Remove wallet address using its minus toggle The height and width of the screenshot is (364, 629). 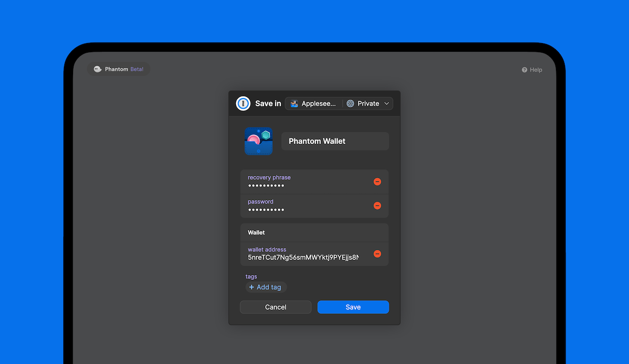377,253
